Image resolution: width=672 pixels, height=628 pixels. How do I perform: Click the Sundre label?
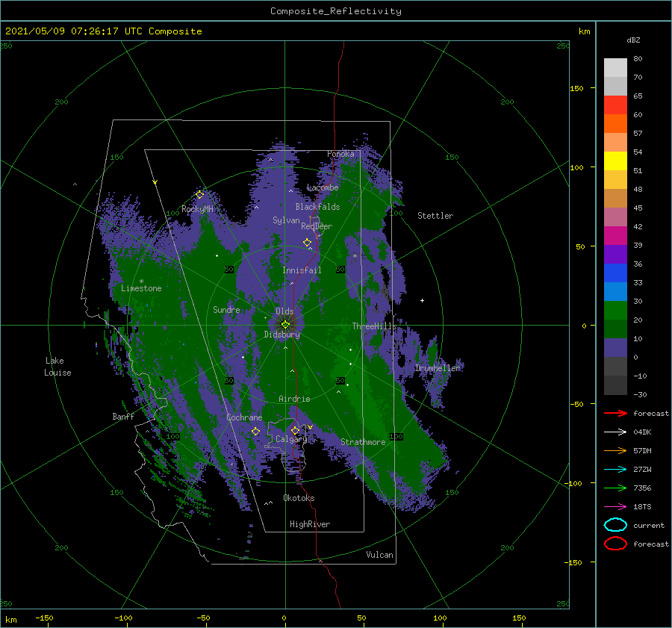click(x=226, y=309)
